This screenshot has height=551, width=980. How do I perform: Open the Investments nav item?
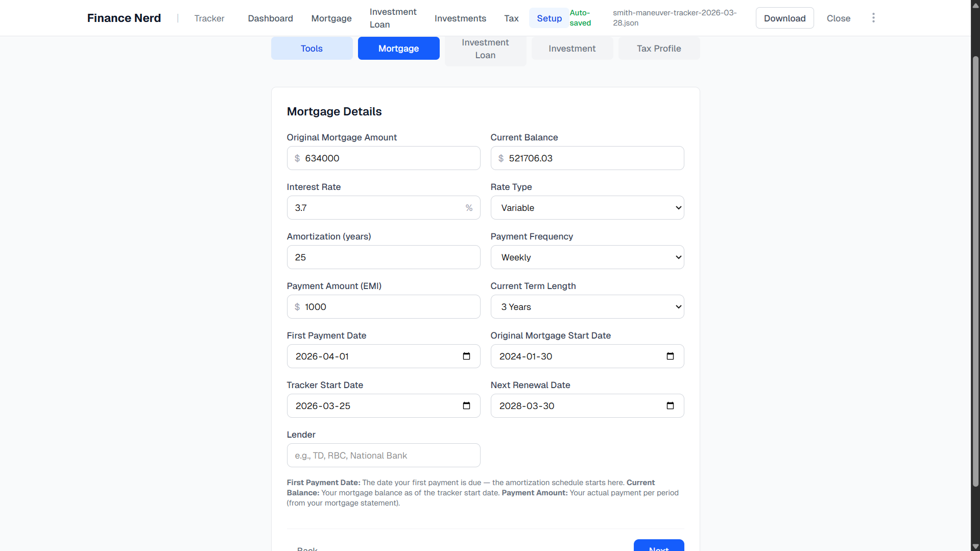tap(460, 18)
